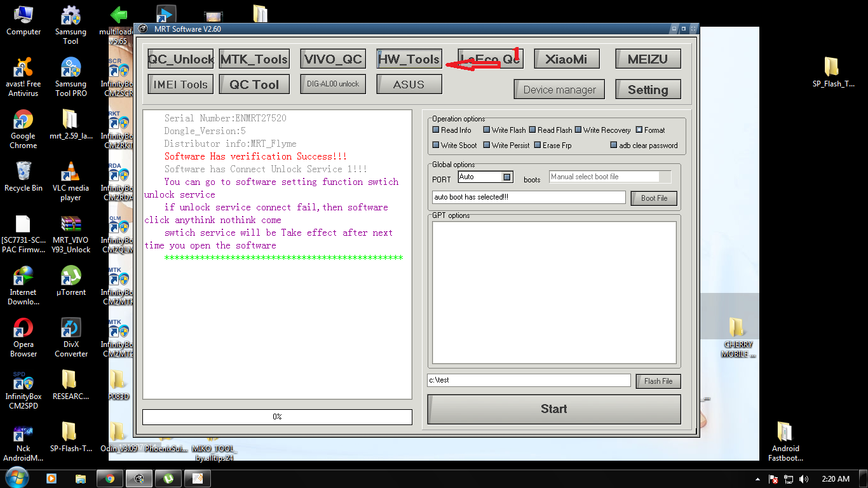Open InfinityBox CM2SCR shortcut

tap(118, 77)
